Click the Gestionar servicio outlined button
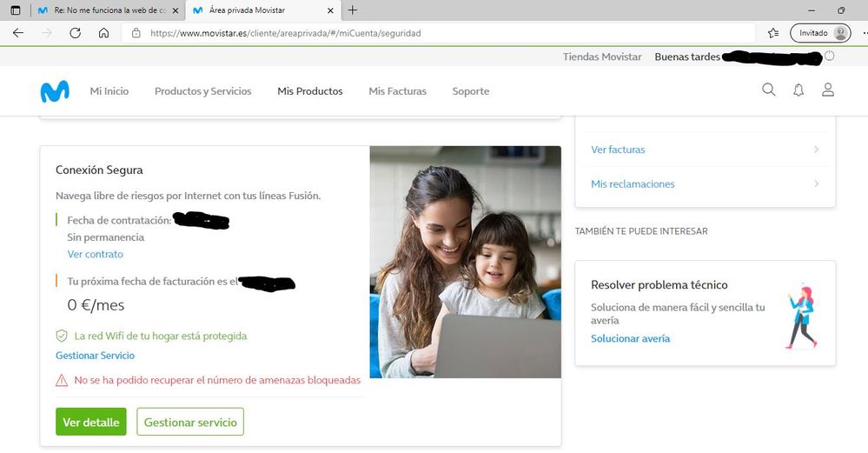Screen dimensions: 868x453 pos(190,422)
